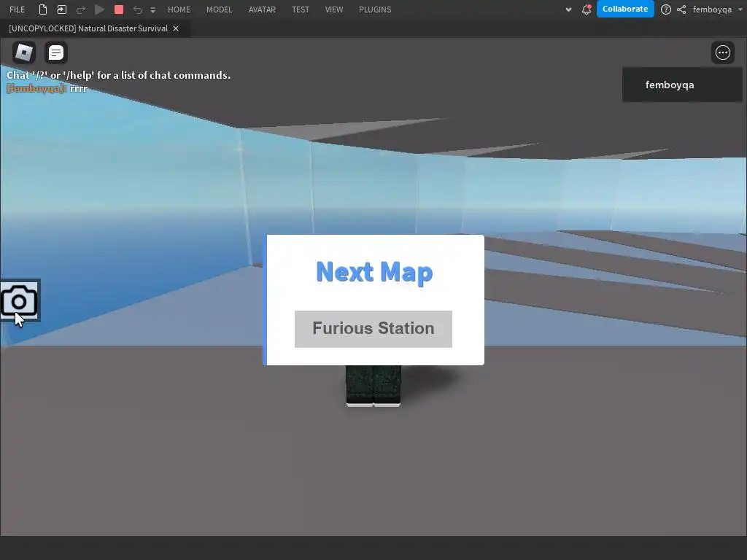747x560 pixels.
Task: Open the FILE menu
Action: 18,9
